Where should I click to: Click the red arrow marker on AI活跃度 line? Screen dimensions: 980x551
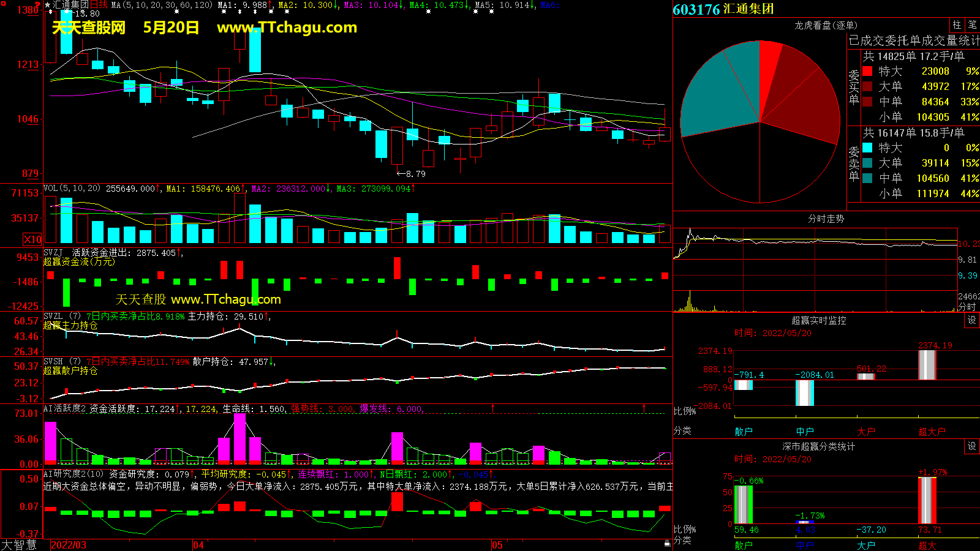[492, 408]
